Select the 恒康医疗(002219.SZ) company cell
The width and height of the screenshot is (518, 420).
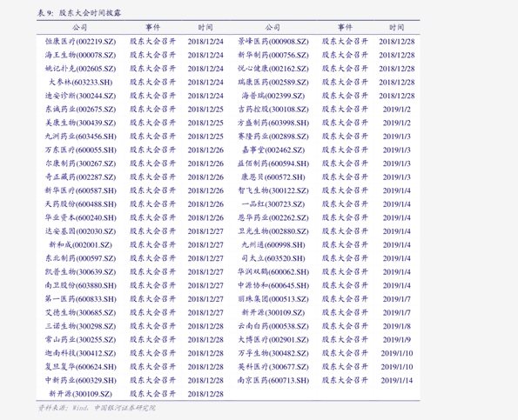pos(81,42)
